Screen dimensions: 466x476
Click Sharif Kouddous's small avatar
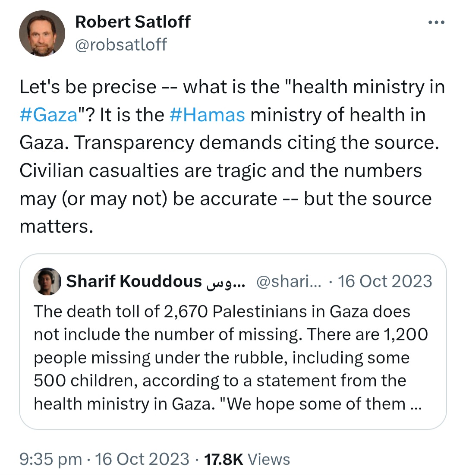pos(47,281)
